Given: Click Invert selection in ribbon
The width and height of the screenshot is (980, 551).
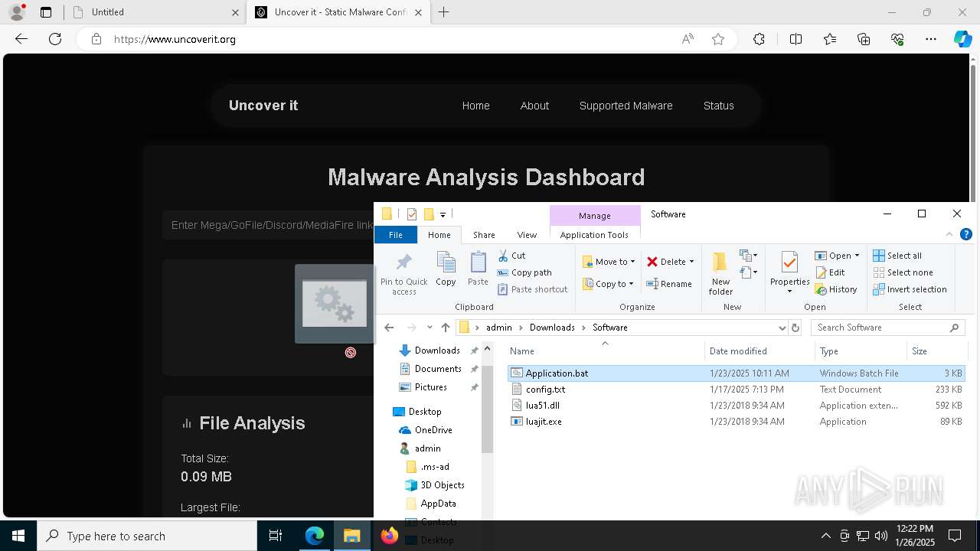Looking at the screenshot, I should [x=910, y=289].
